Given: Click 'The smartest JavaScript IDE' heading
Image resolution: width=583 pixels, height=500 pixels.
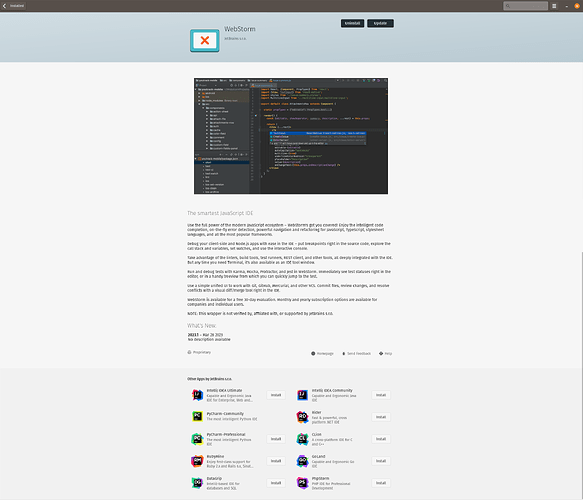Looking at the screenshot, I should click(x=220, y=213).
